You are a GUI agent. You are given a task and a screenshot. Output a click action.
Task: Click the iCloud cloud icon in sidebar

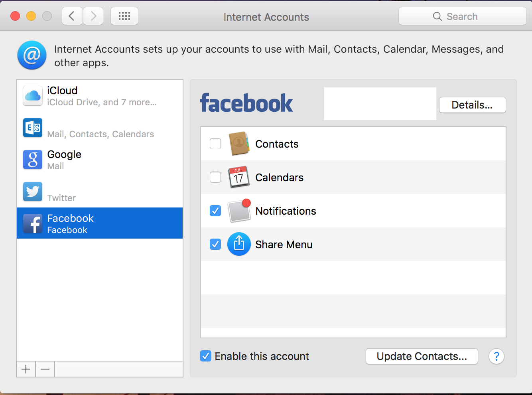pos(33,96)
